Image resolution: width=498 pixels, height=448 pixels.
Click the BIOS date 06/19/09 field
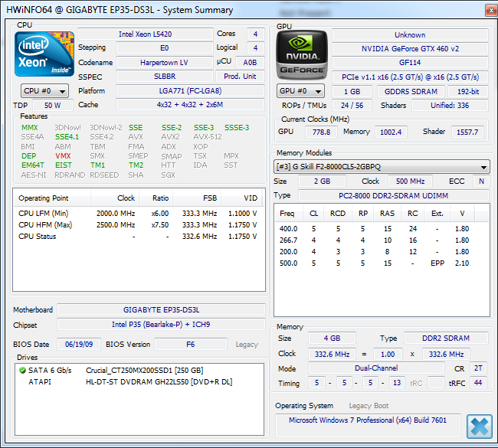point(79,344)
